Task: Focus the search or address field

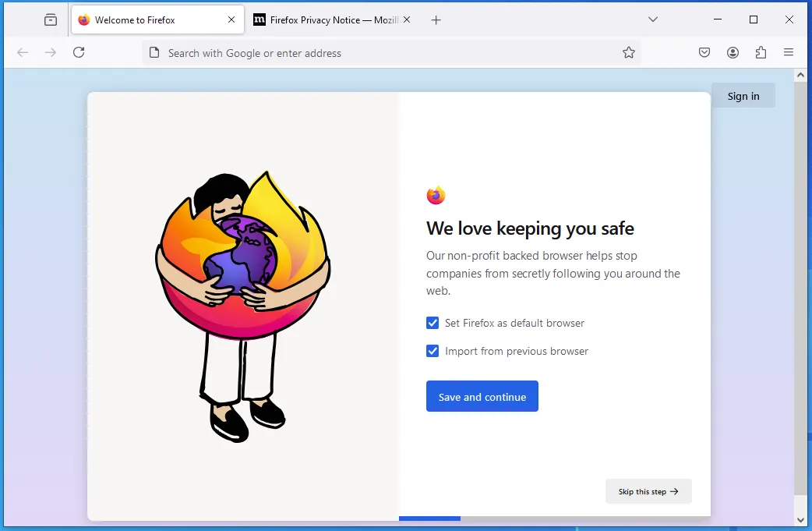Action: (391, 53)
